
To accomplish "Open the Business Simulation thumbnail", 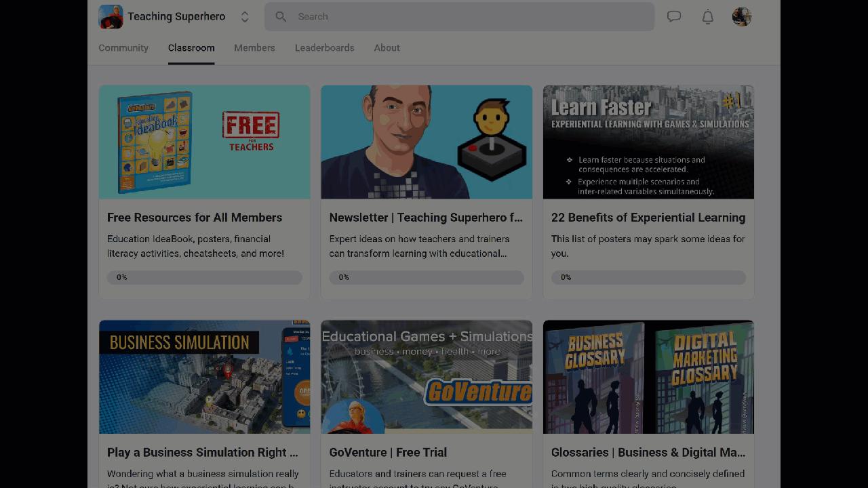I will pos(205,377).
